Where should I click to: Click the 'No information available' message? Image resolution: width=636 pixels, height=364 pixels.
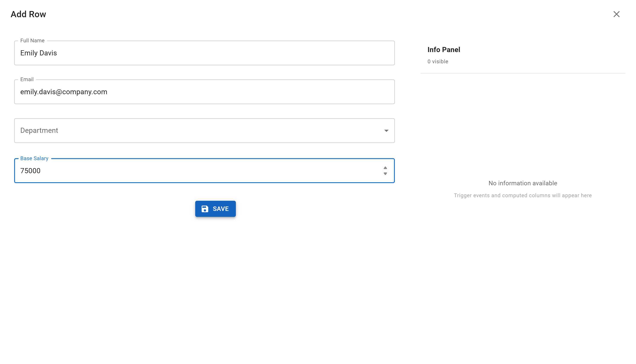point(523,183)
